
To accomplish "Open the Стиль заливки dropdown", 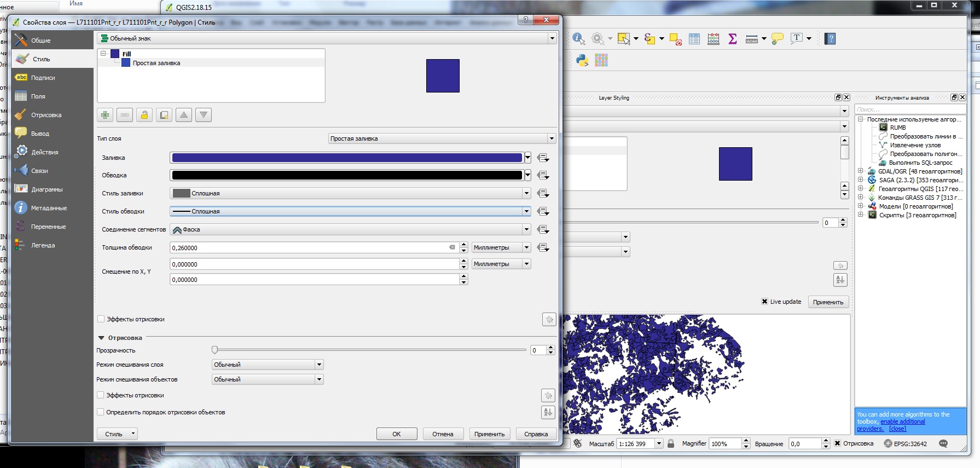I will (x=350, y=193).
